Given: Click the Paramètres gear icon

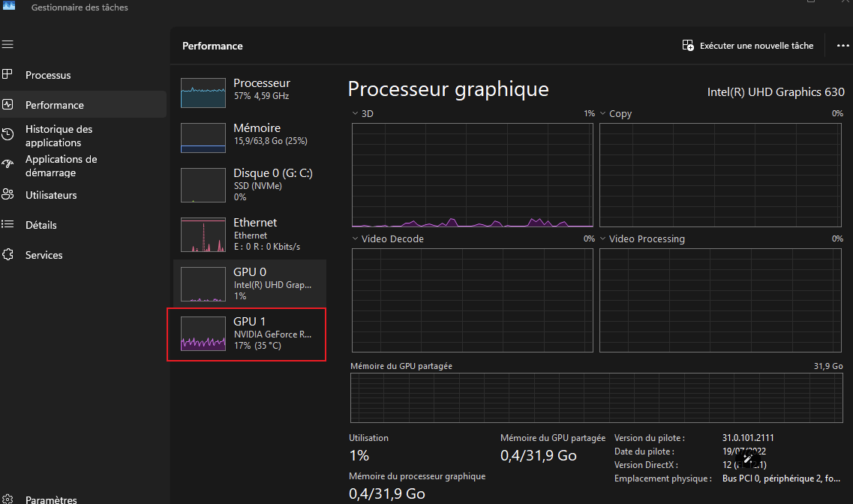Looking at the screenshot, I should 8,499.
